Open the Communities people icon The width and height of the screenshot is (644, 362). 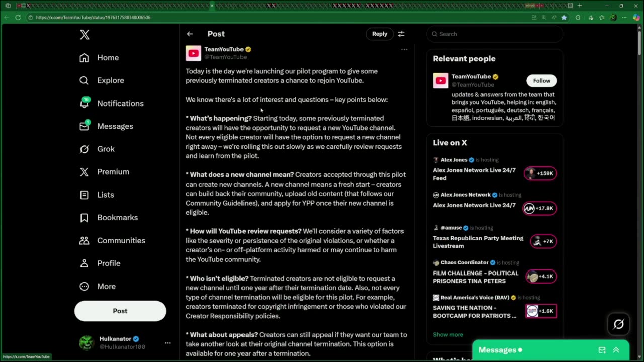click(x=84, y=240)
